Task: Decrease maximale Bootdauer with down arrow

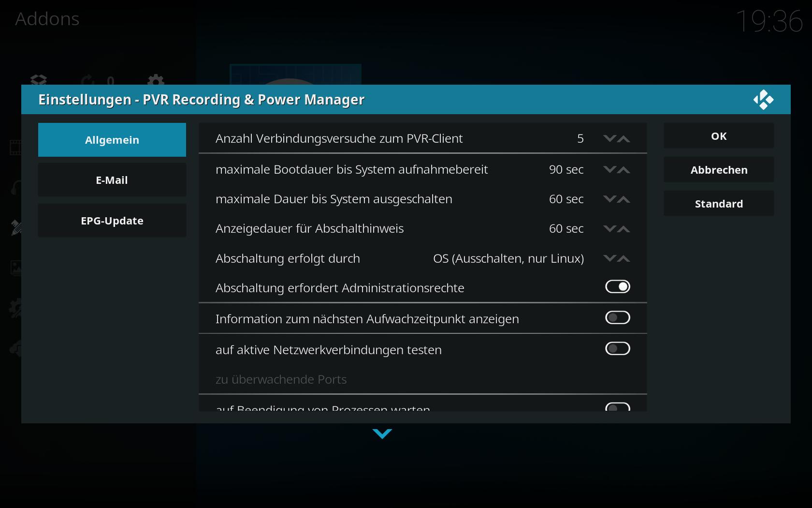Action: click(x=609, y=170)
